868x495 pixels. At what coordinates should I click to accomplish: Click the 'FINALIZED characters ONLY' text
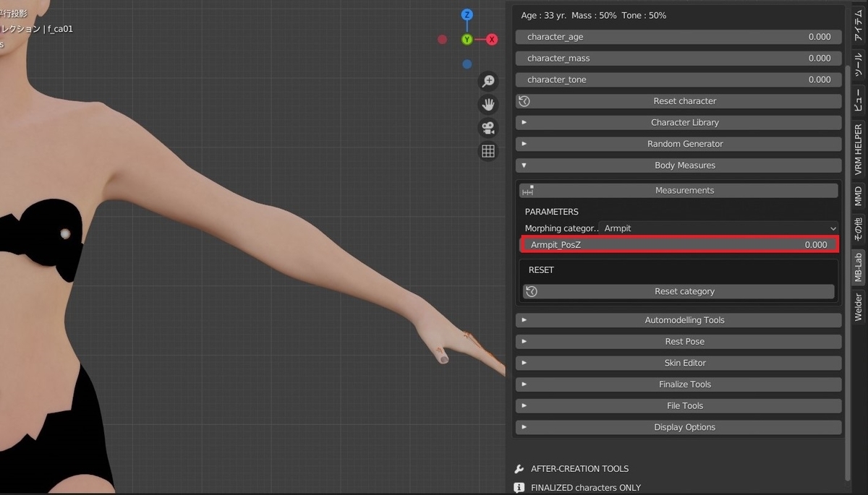[586, 488]
